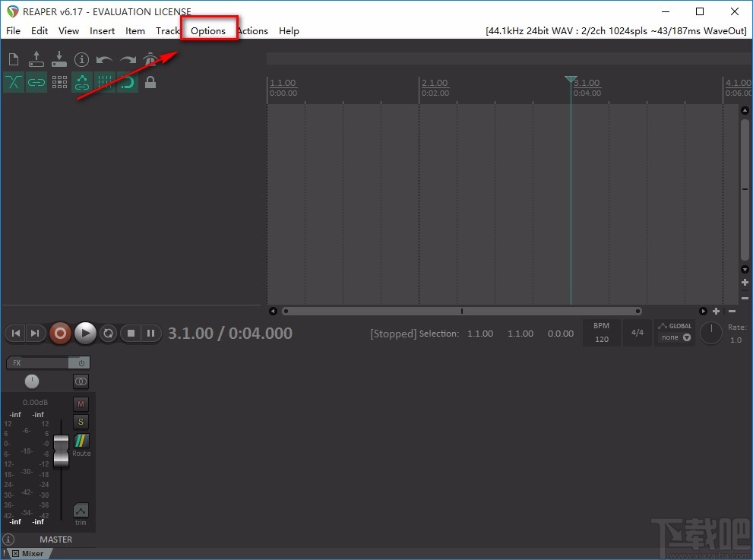
Task: Click the 4/4 time signature field
Action: click(638, 333)
